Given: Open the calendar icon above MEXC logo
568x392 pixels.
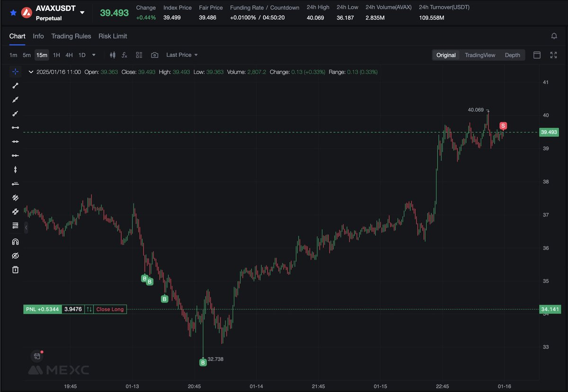Looking at the screenshot, I should [x=37, y=356].
